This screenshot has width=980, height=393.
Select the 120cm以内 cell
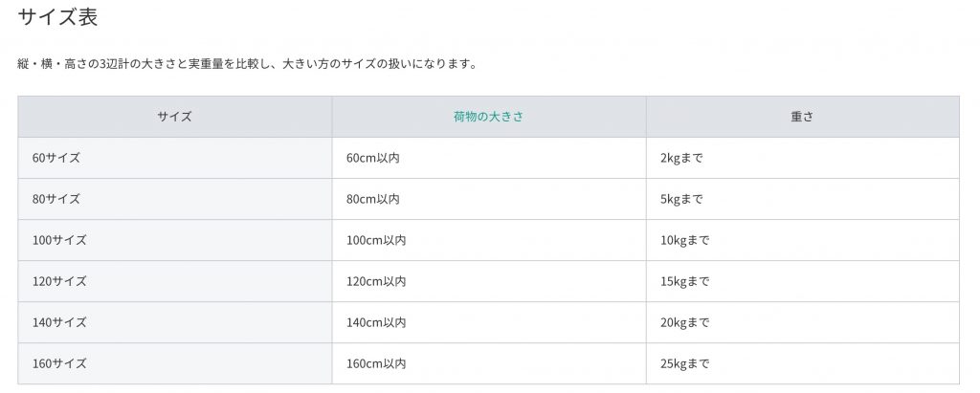click(489, 282)
